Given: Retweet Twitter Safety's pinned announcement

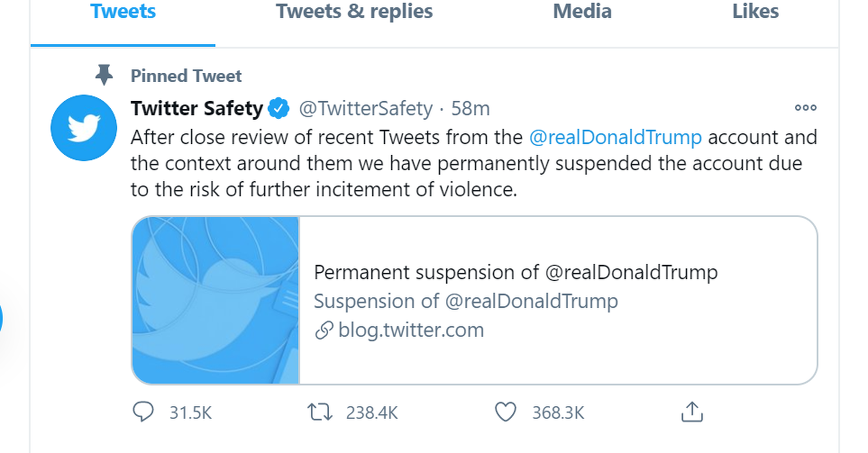Looking at the screenshot, I should 321,411.
